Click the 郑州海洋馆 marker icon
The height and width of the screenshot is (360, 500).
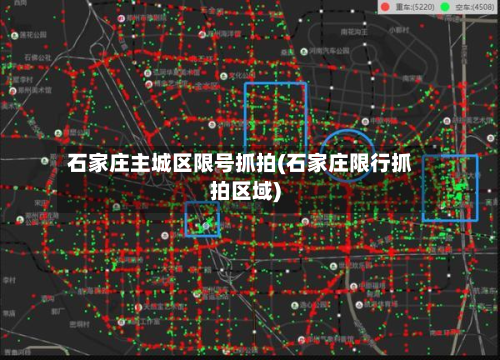click(202, 34)
